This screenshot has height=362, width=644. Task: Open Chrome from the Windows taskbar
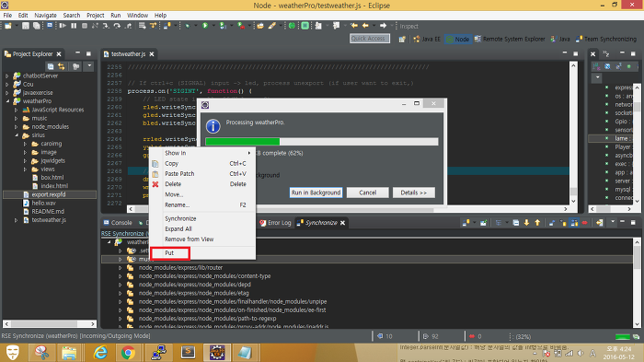click(128, 353)
